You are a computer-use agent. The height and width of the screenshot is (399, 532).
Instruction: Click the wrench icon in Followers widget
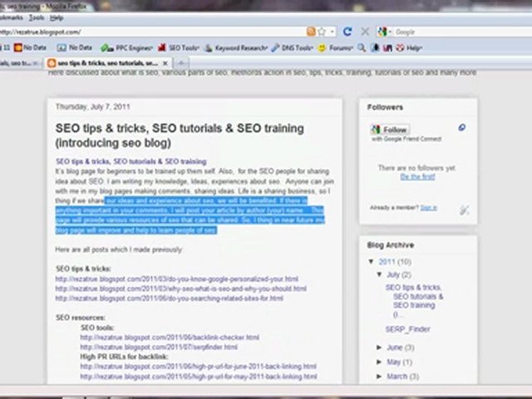464,211
